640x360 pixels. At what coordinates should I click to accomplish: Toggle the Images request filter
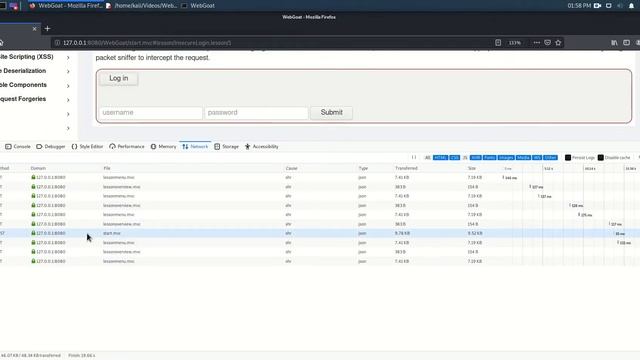(506, 158)
